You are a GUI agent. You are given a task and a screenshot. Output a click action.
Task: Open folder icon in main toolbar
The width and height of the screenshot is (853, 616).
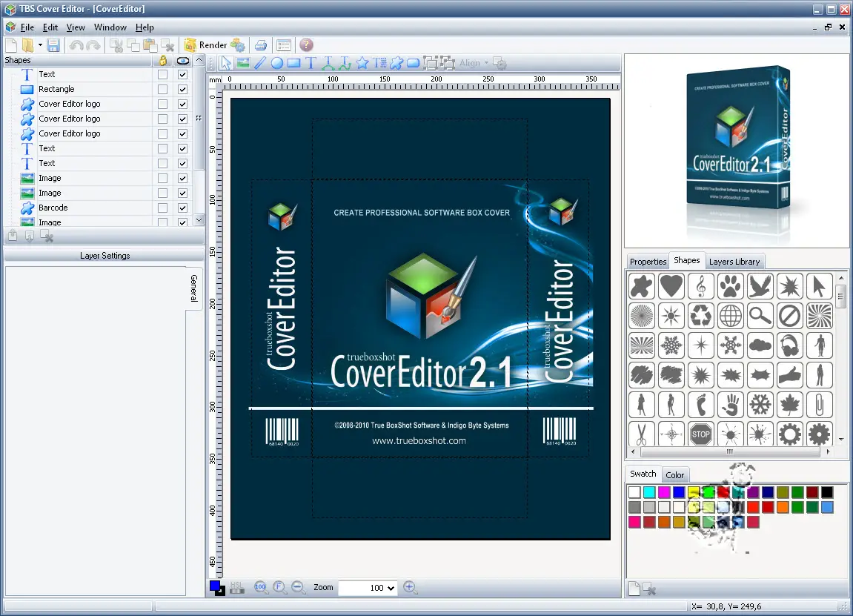click(27, 45)
